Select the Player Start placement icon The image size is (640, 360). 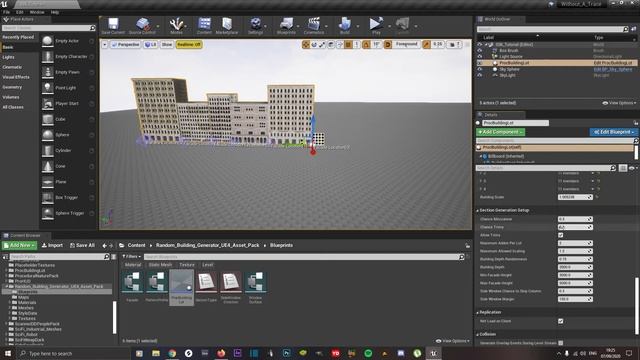[x=48, y=103]
